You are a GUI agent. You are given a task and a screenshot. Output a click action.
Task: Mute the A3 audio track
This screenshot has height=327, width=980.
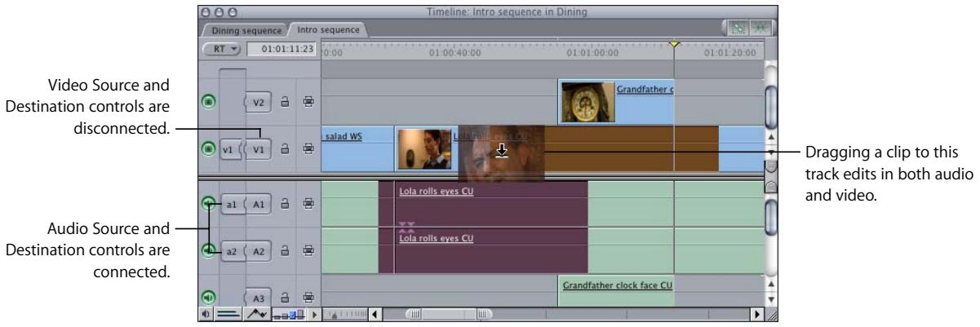pyautogui.click(x=209, y=297)
